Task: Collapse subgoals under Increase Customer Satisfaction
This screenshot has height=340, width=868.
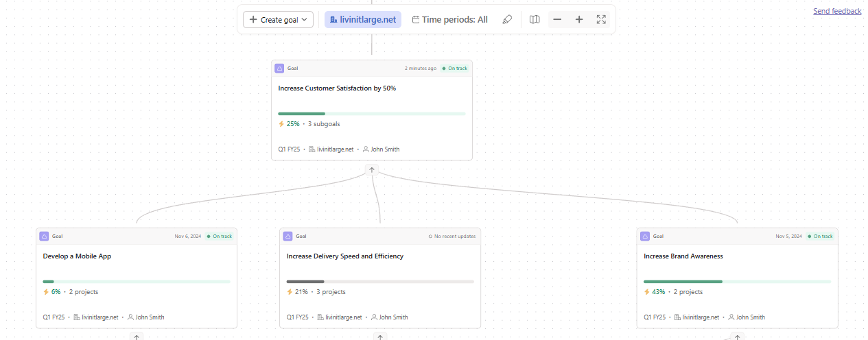Action: coord(372,169)
